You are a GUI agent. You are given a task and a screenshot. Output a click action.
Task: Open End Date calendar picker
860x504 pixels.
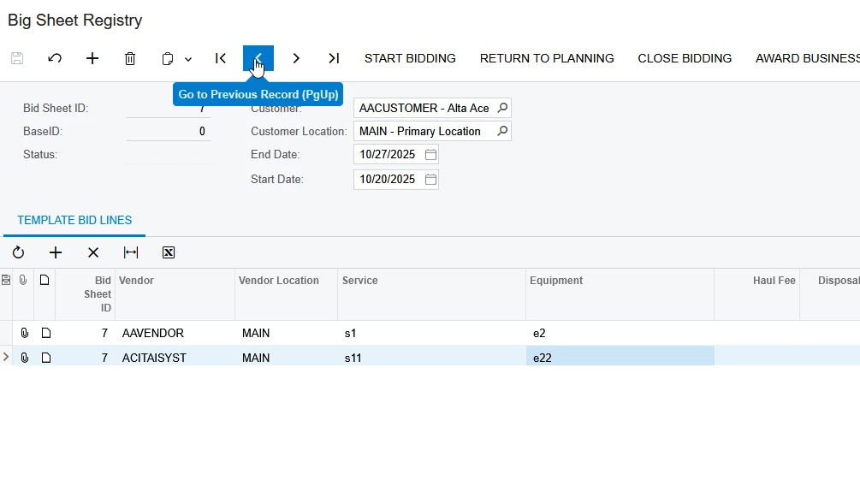430,155
